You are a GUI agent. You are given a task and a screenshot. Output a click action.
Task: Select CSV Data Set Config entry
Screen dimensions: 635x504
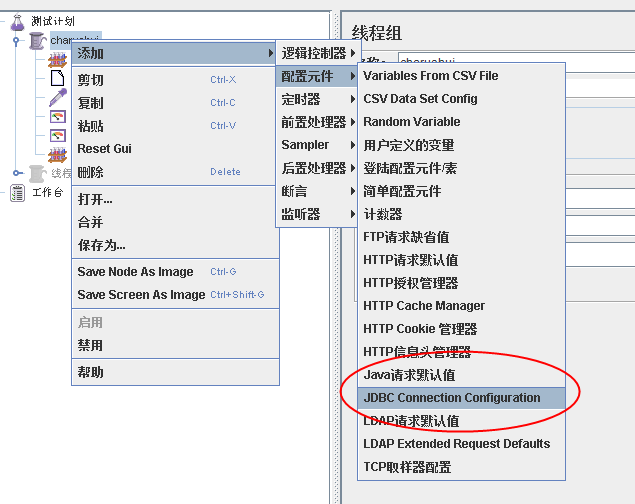tap(420, 99)
